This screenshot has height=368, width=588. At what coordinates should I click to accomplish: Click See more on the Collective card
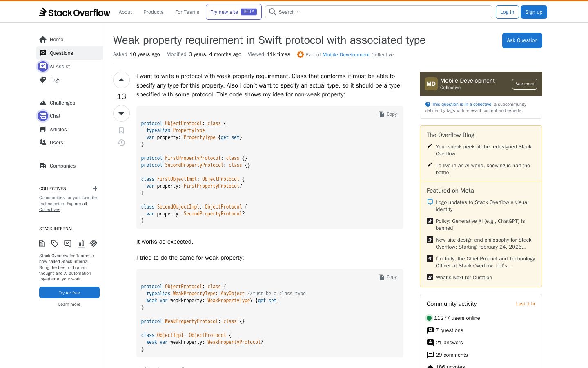[524, 84]
